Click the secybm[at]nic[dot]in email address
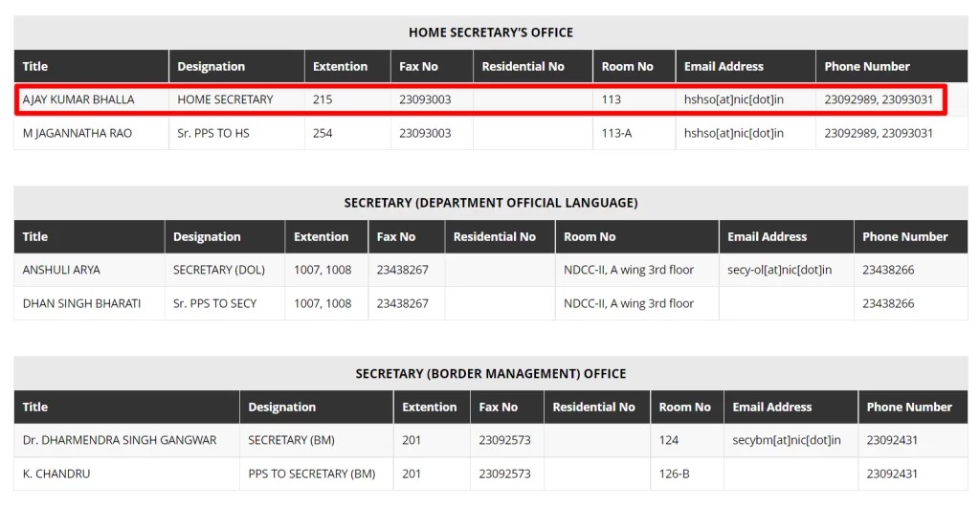 click(787, 440)
